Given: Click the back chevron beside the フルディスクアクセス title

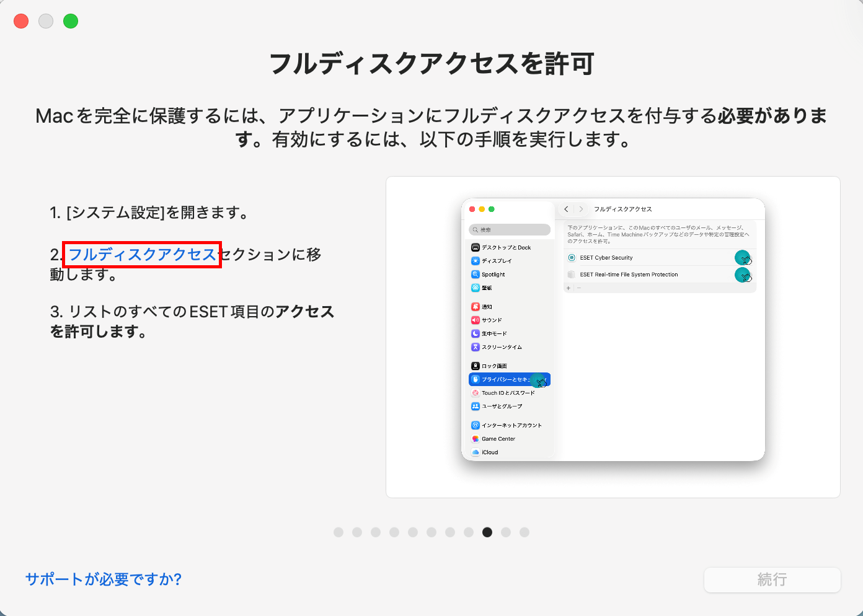Looking at the screenshot, I should tap(566, 209).
